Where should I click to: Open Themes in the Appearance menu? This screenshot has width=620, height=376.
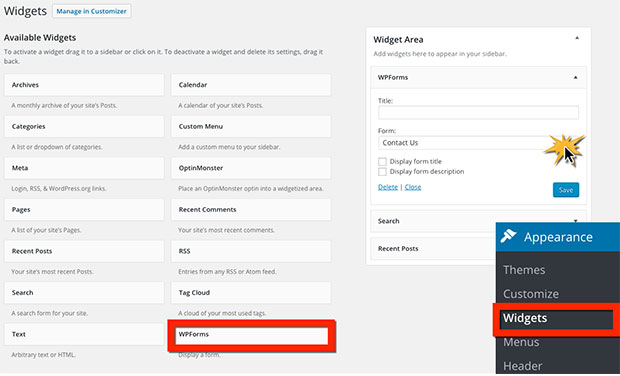524,270
